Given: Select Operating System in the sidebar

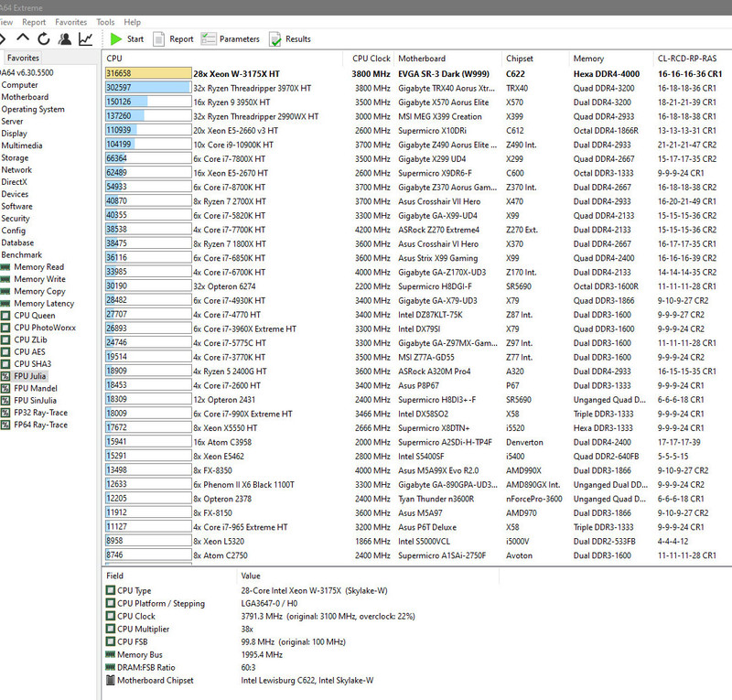Looking at the screenshot, I should [x=33, y=109].
